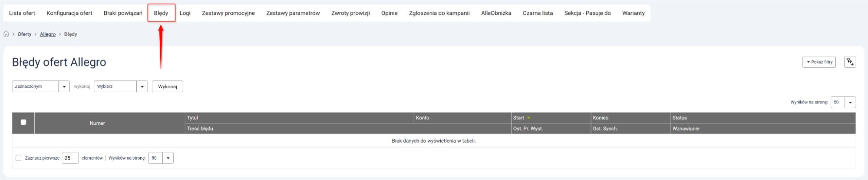This screenshot has height=180, width=868.
Task: Go to the Czarna lista tab
Action: pos(538,13)
